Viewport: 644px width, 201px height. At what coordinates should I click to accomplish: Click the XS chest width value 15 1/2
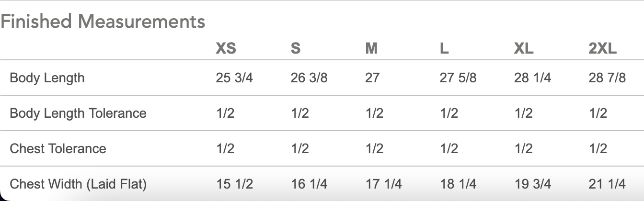pyautogui.click(x=234, y=184)
